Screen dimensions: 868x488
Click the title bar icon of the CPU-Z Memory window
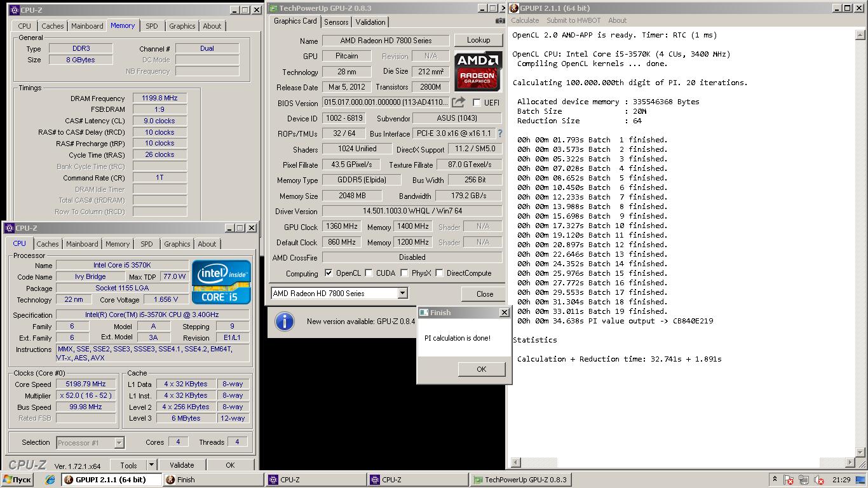point(14,10)
